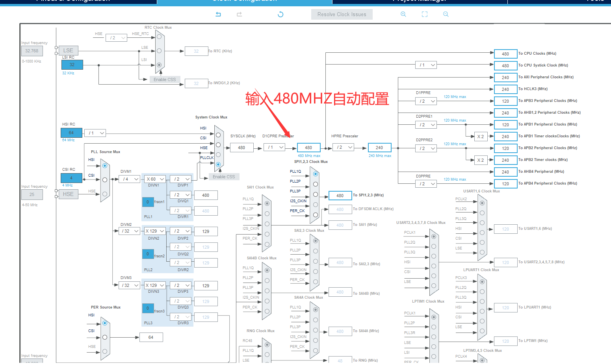This screenshot has width=611, height=364.
Task: Open the HPRE Prescaler dropdown
Action: [343, 147]
